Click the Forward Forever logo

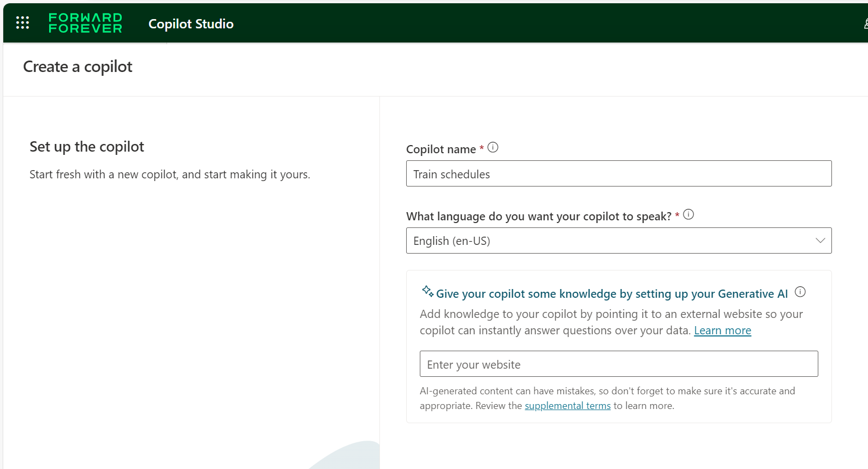click(85, 23)
